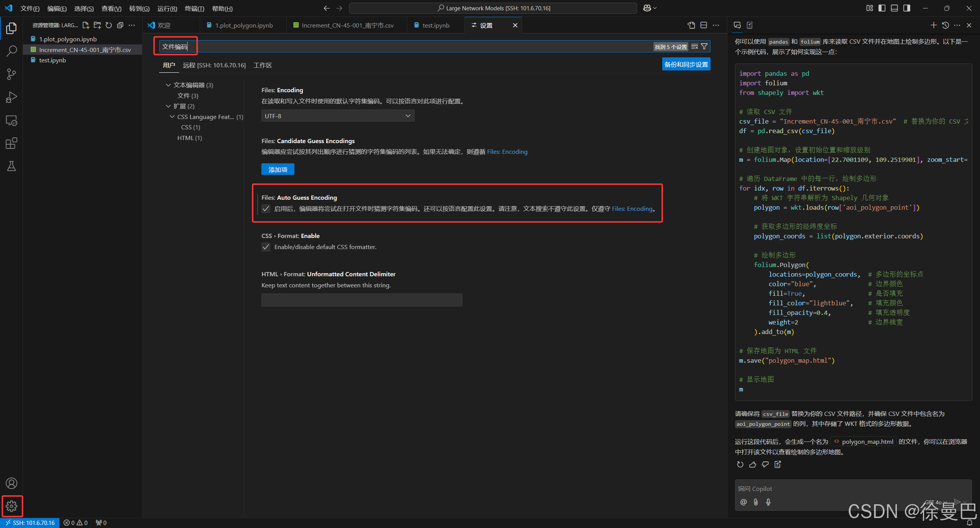The height and width of the screenshot is (528, 980).
Task: Click the 备份和同步设置 button
Action: [x=686, y=64]
